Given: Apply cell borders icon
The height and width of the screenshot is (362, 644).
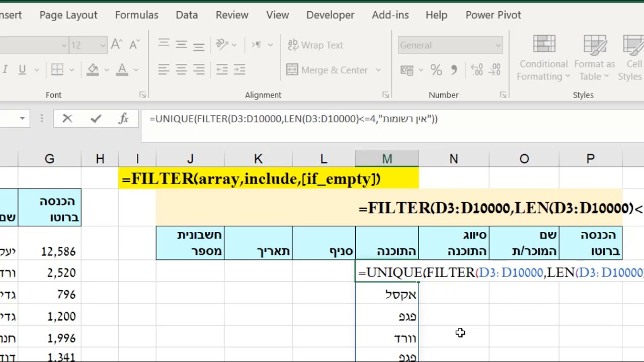Looking at the screenshot, I should coord(57,70).
